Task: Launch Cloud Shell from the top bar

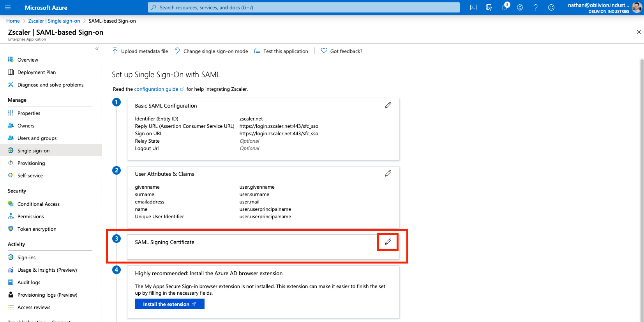Action: 473,7
